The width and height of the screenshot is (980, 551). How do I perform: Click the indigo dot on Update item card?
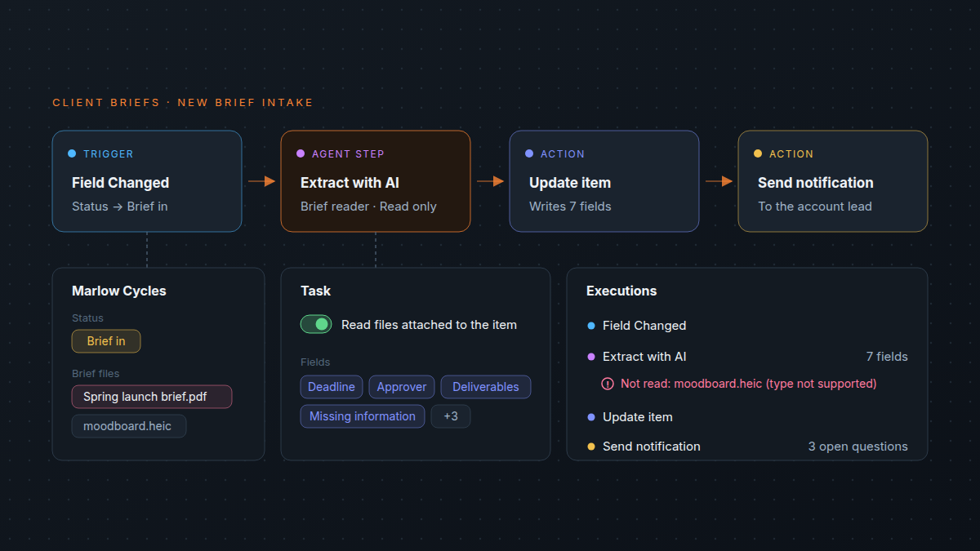(x=529, y=153)
